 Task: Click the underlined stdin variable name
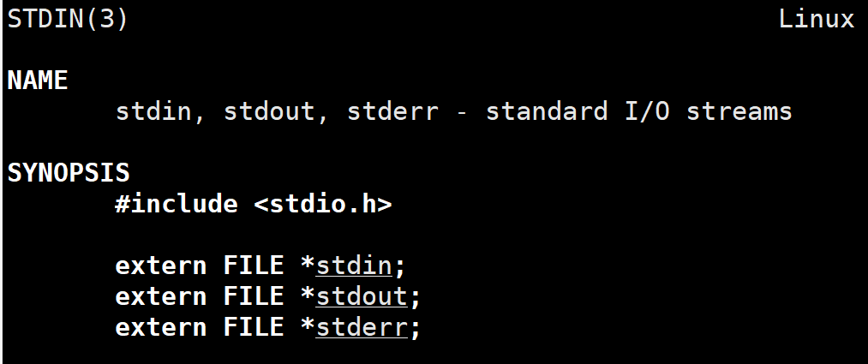pyautogui.click(x=353, y=266)
